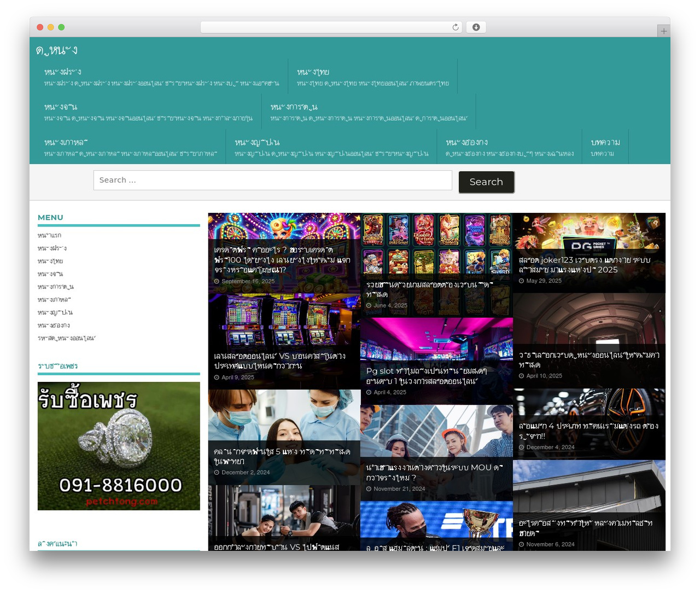Click the yellow macOS window button
This screenshot has height=593, width=700.
(x=50, y=27)
